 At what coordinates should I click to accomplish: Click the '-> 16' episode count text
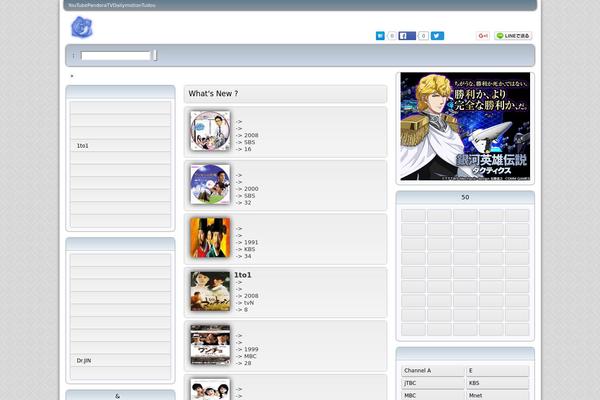tap(243, 149)
